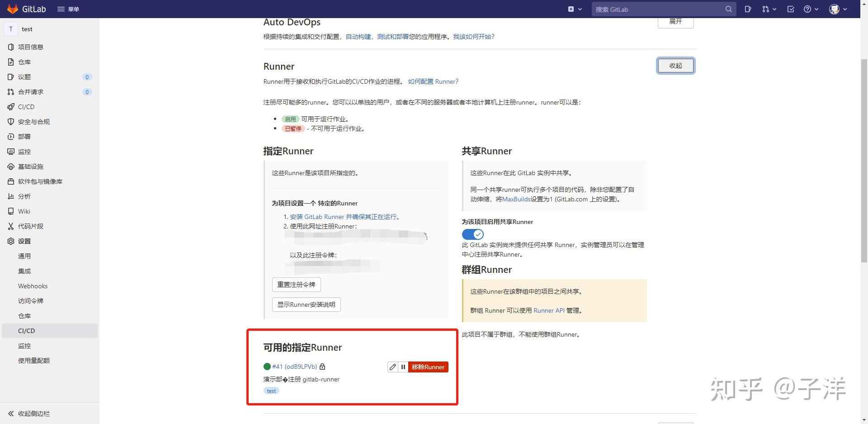
Task: Select Webhooks under settings
Action: pyautogui.click(x=33, y=286)
